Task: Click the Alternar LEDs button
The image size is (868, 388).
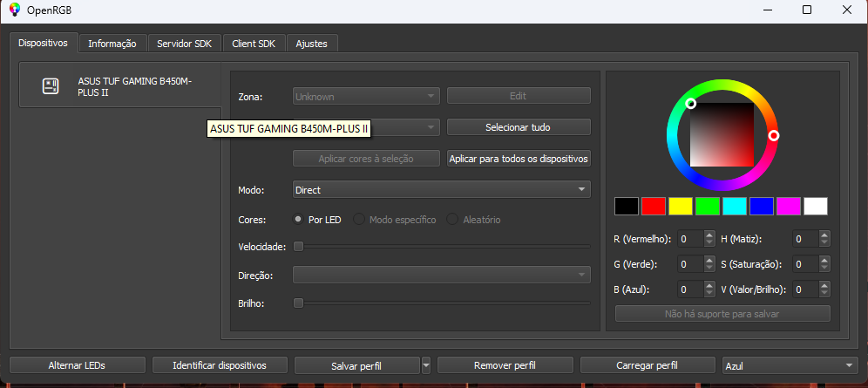Action: (77, 365)
